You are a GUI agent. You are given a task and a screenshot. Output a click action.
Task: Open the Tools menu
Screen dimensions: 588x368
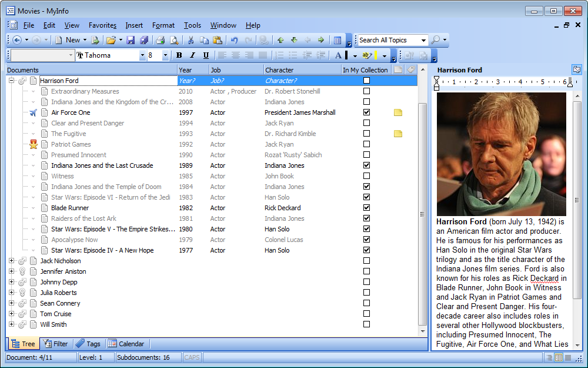pyautogui.click(x=192, y=25)
